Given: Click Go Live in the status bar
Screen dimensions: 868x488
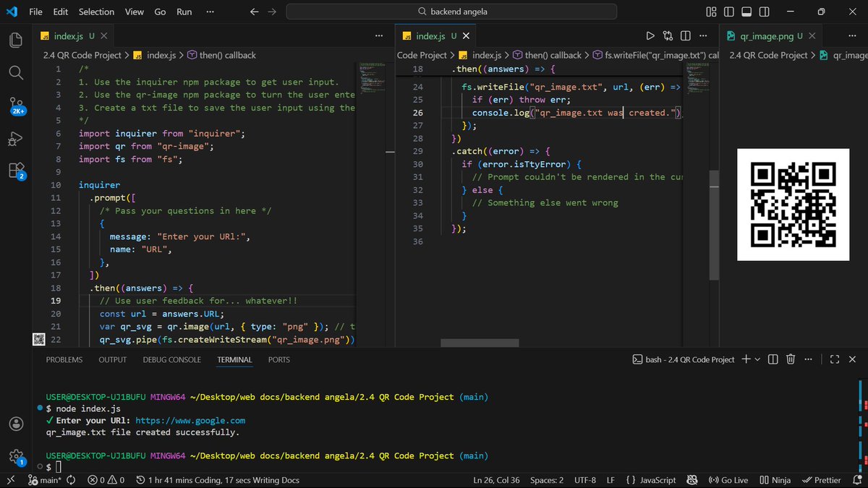Looking at the screenshot, I should click(728, 479).
